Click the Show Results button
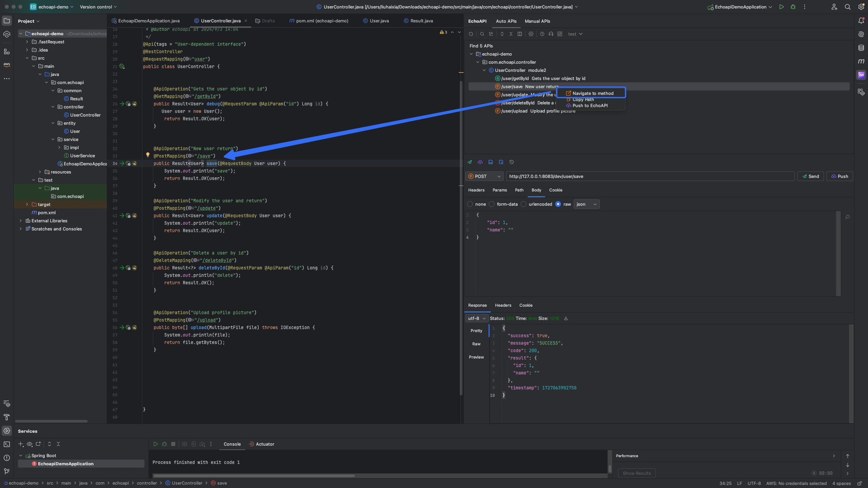The width and height of the screenshot is (868, 488). [636, 473]
